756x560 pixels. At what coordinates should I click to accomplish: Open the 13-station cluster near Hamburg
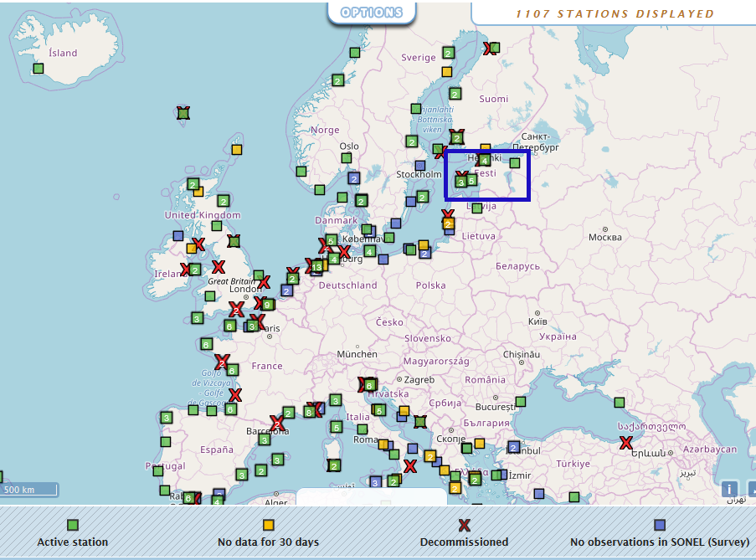(316, 266)
